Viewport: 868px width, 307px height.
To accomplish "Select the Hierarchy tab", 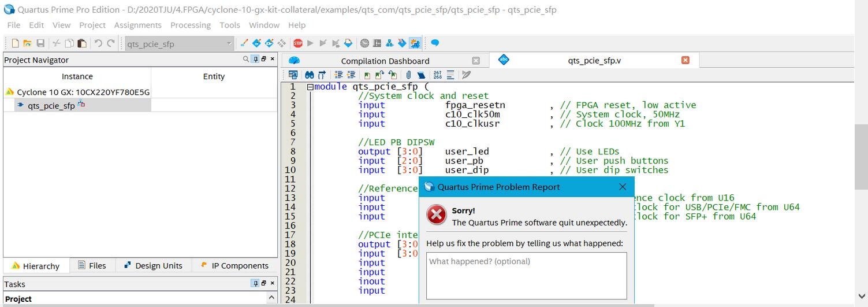I will point(36,266).
